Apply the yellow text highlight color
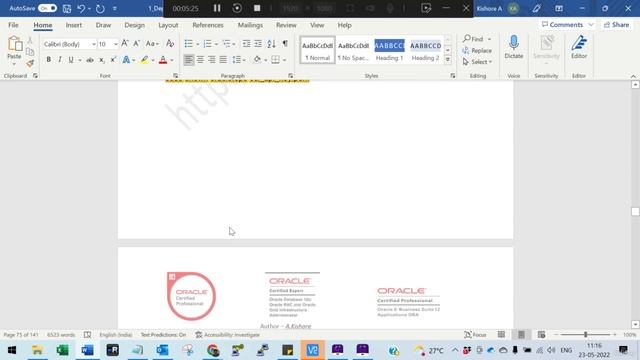The width and height of the screenshot is (640, 360). (144, 60)
